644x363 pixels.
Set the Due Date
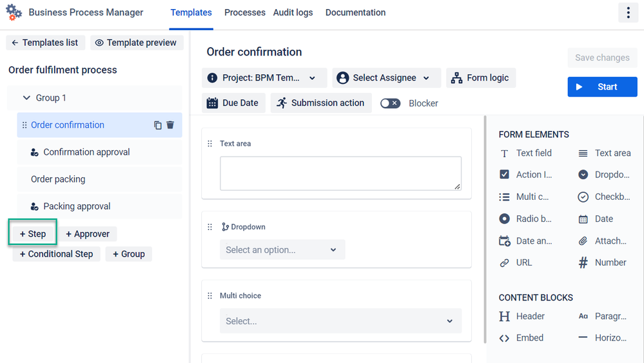tap(233, 103)
